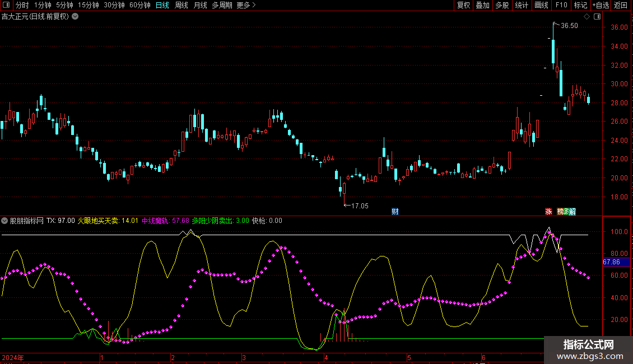Click the 叠加 overlay button
This screenshot has width=633, height=364.
[482, 5]
